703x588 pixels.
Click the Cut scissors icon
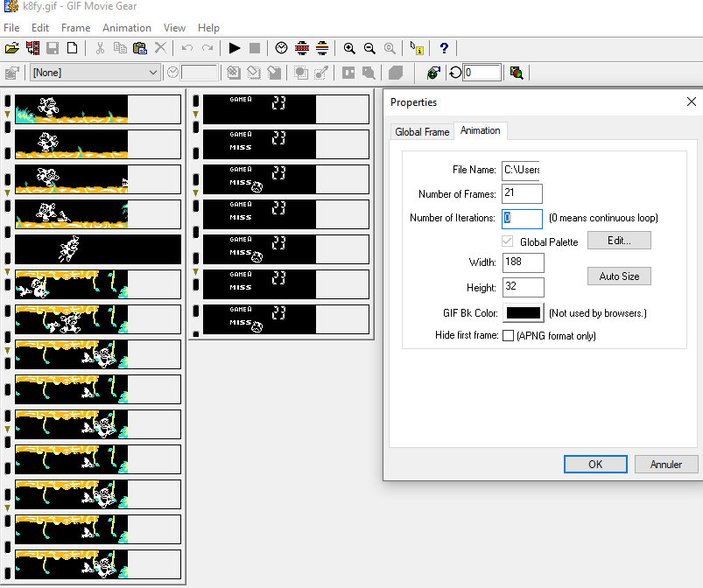(100, 48)
